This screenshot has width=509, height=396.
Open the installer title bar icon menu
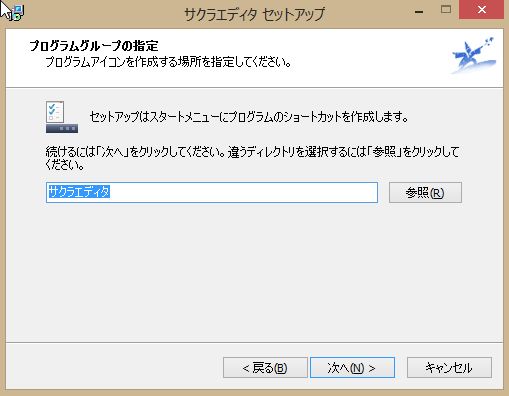pos(16,12)
